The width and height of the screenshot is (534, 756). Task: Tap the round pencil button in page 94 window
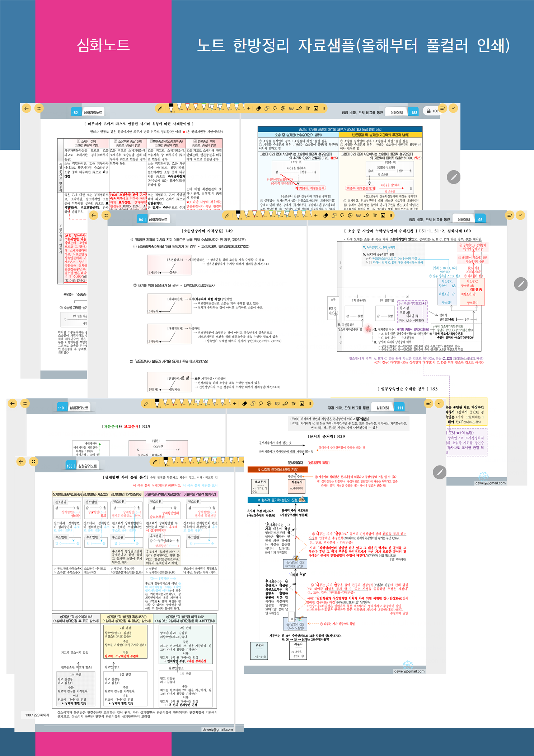pyautogui.click(x=521, y=284)
